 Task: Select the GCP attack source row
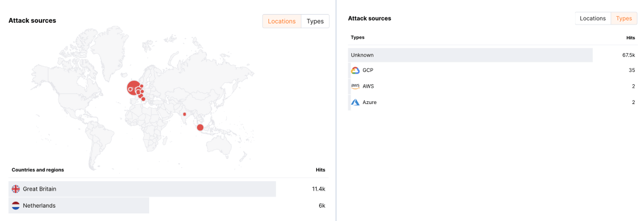[493, 70]
